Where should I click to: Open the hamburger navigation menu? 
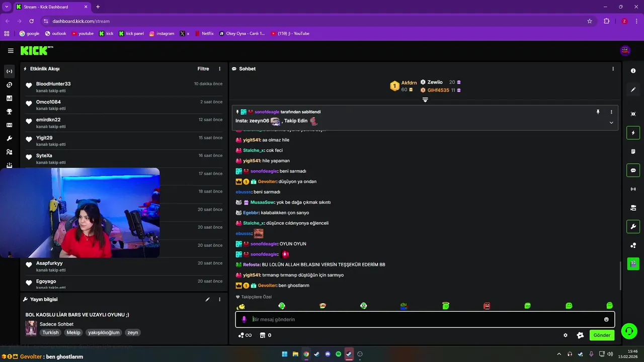(11, 51)
